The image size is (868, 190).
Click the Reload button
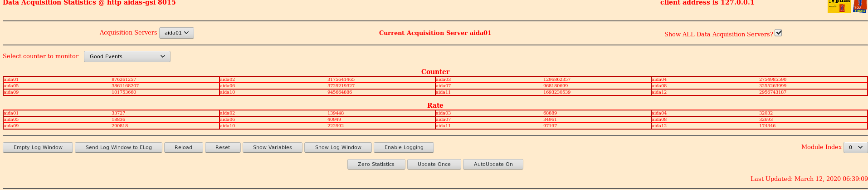click(x=184, y=147)
